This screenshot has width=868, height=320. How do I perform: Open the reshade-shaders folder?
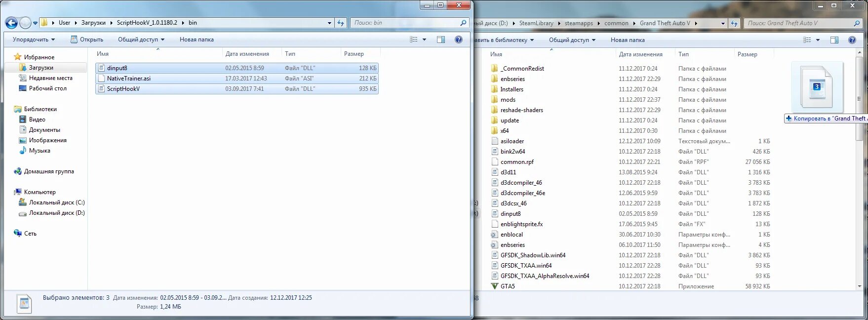click(521, 110)
